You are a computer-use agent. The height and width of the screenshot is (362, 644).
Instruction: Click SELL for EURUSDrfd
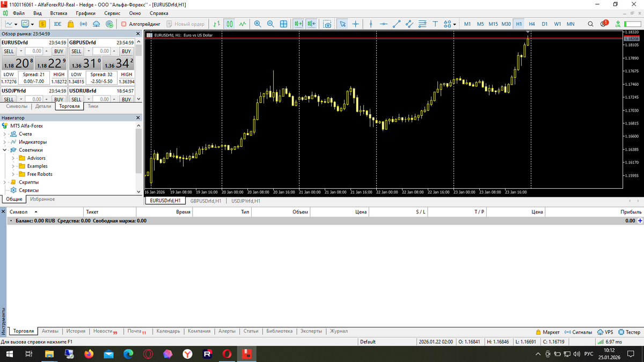[x=9, y=51]
